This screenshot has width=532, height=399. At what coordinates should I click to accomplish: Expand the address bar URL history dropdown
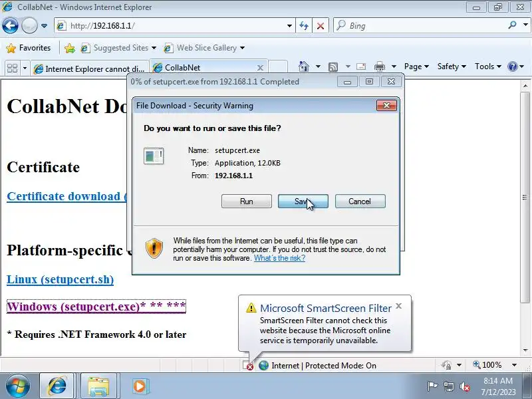289,26
